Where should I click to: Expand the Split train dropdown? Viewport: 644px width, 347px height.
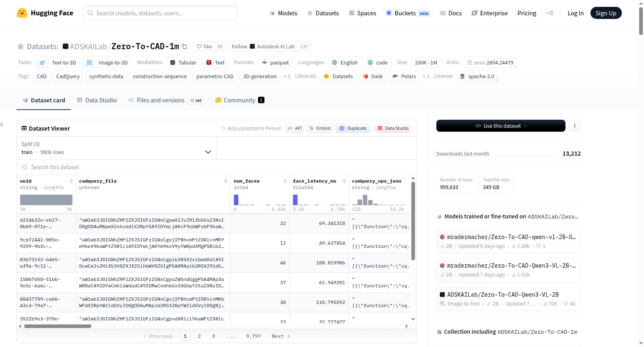coord(116,148)
